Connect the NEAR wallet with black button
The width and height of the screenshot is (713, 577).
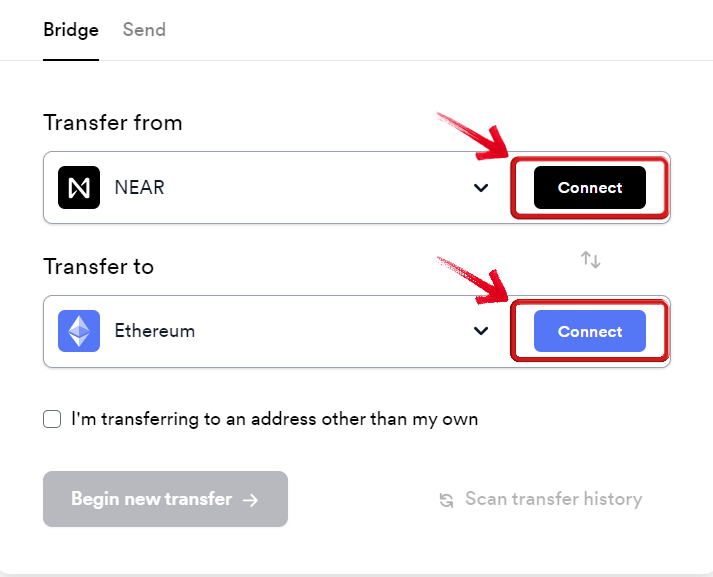[x=590, y=187]
